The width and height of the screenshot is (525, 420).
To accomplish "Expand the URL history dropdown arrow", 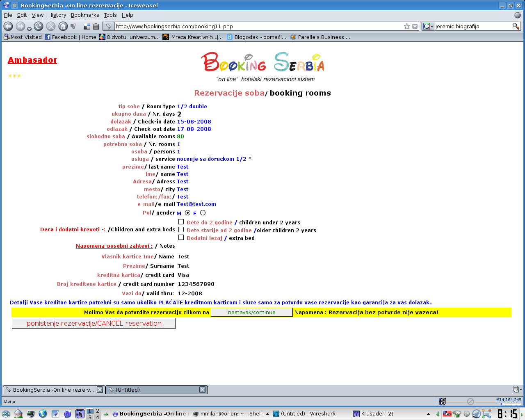I will 415,26.
